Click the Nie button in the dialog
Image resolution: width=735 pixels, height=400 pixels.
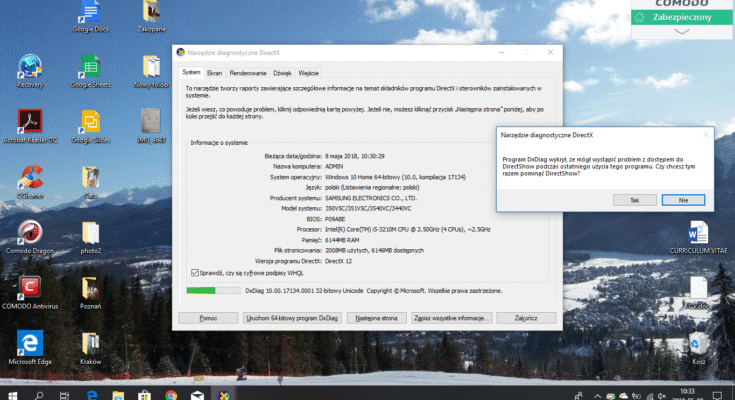(x=683, y=200)
